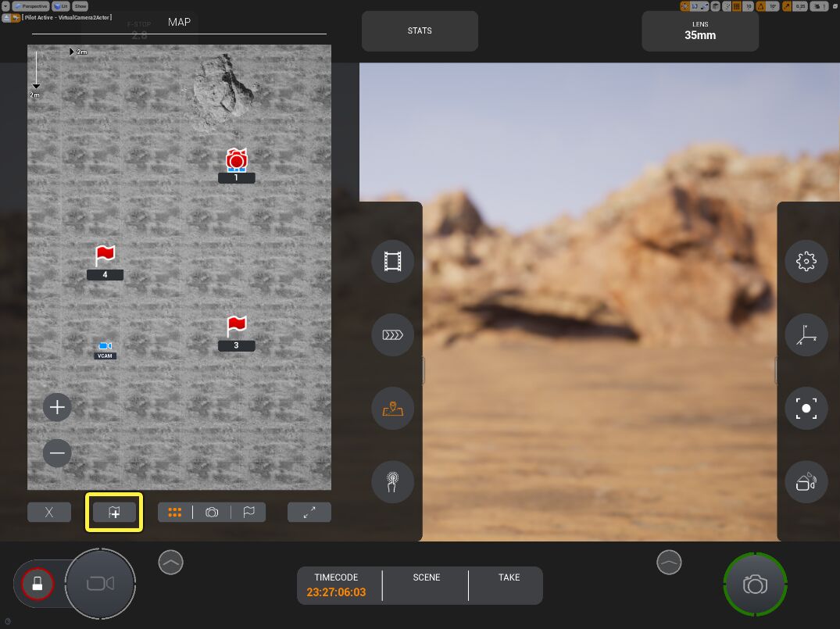Select screenshot marker 1 on the map
The image size is (840, 629).
[x=236, y=166]
